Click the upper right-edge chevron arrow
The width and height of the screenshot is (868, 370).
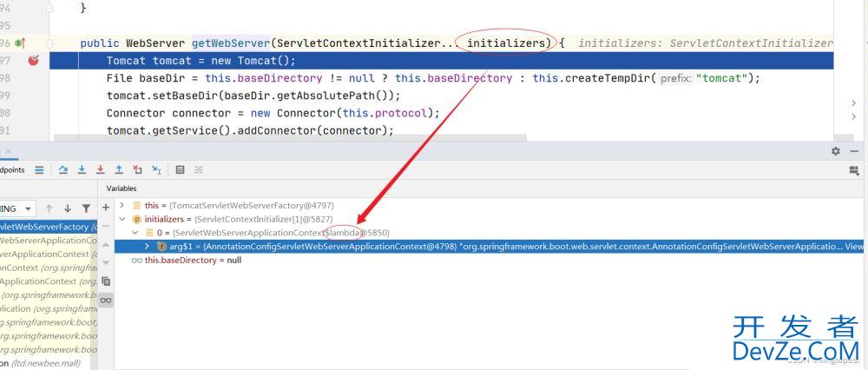pyautogui.click(x=853, y=103)
